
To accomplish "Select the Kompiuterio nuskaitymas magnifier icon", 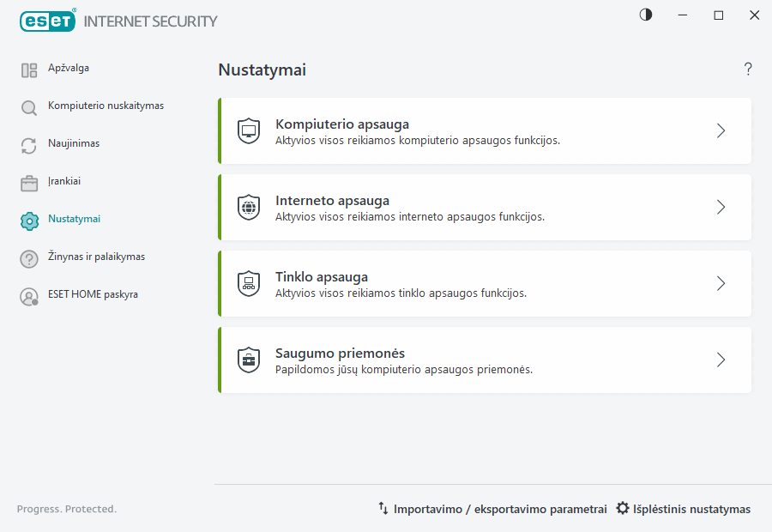I will click(x=28, y=106).
